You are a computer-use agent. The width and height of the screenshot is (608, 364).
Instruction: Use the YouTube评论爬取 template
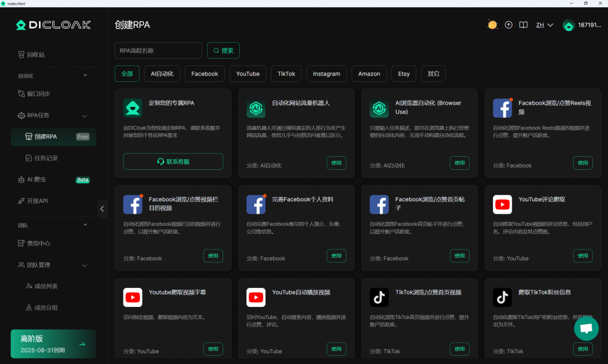[583, 256]
